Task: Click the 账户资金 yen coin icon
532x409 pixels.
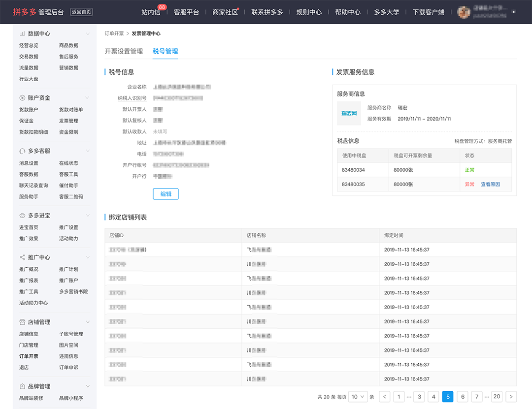Action: 22,97
